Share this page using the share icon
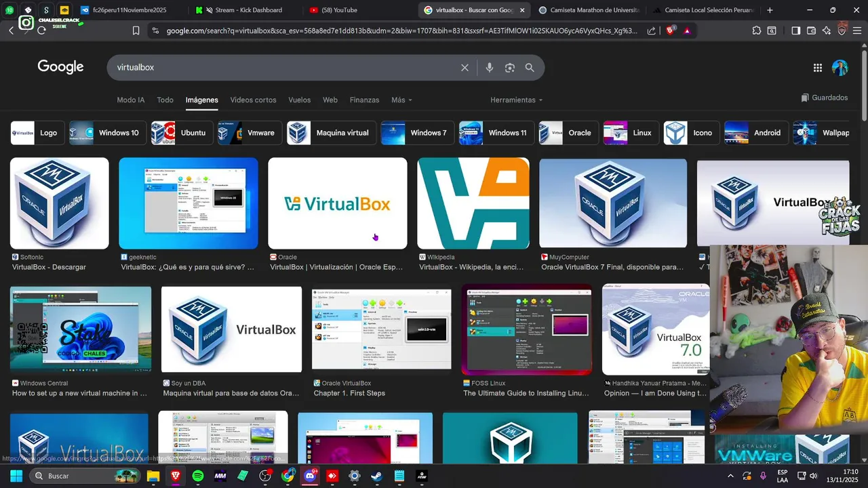The width and height of the screenshot is (868, 488). pos(652,30)
